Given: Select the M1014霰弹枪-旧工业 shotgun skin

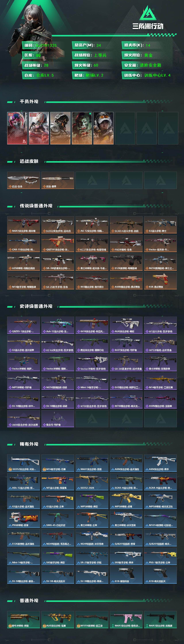Looking at the screenshot, I should click(92, 620).
